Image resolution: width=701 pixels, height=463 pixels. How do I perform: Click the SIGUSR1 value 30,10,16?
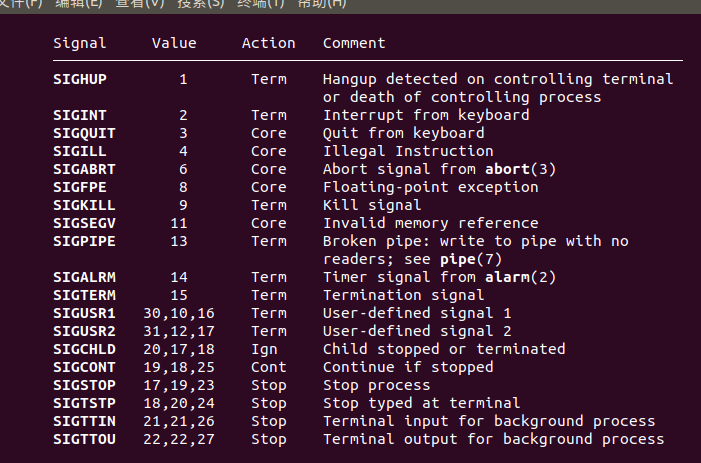pos(179,313)
